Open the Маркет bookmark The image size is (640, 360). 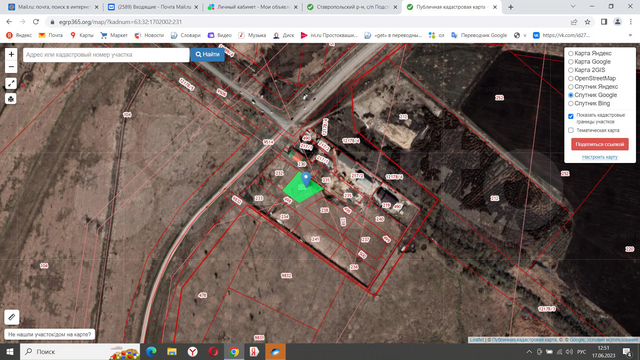coord(114,36)
